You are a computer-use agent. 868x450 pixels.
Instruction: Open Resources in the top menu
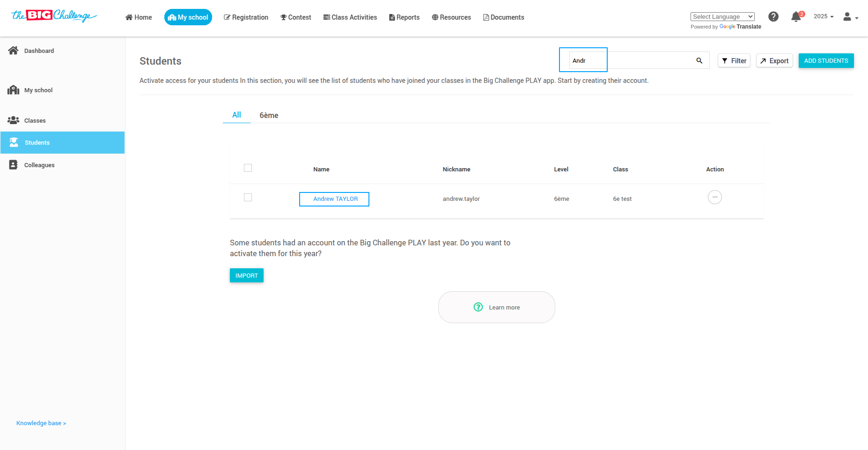[451, 17]
